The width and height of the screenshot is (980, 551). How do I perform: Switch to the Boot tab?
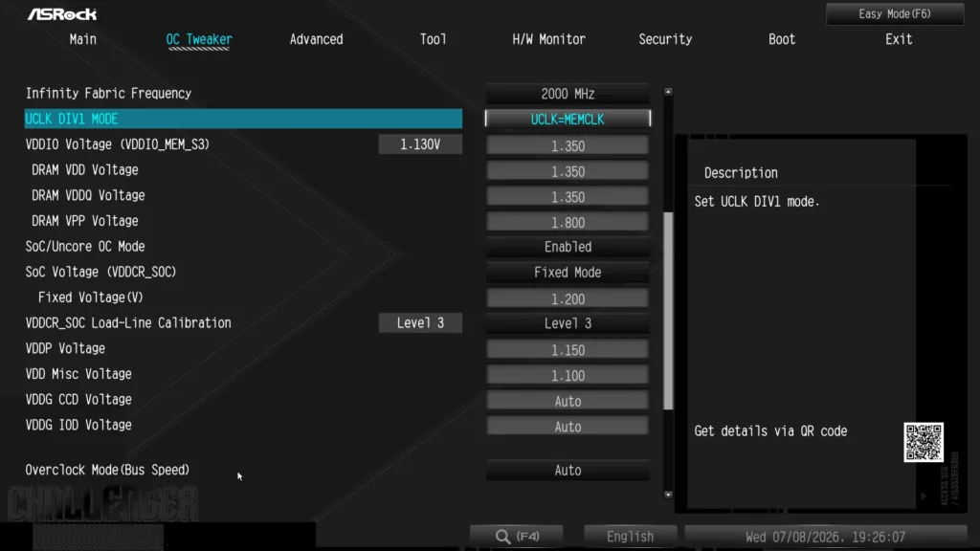(782, 39)
